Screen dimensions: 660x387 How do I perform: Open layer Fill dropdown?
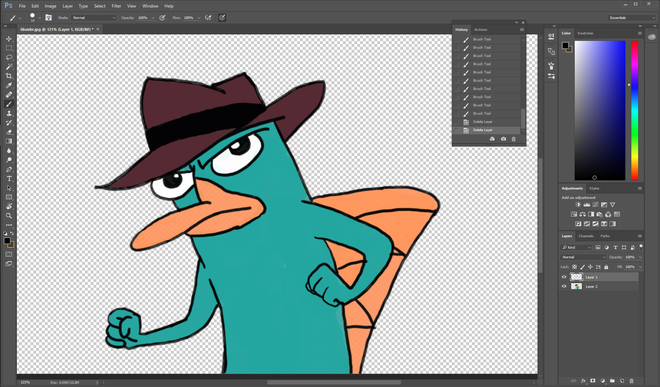point(641,267)
